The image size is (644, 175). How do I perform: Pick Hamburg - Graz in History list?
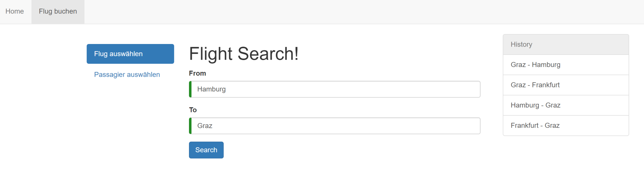pyautogui.click(x=535, y=105)
